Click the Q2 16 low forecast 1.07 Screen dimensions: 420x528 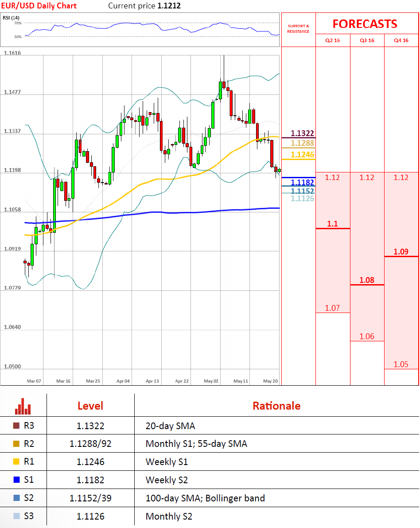click(332, 308)
